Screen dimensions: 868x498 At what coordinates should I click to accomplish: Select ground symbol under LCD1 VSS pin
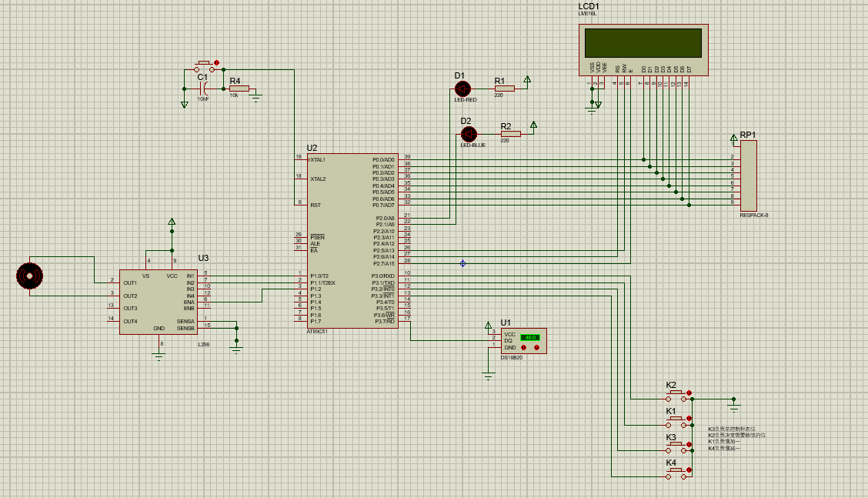pyautogui.click(x=591, y=109)
